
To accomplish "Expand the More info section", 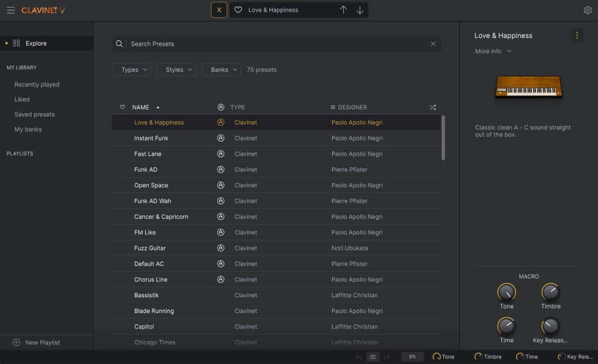I will click(493, 51).
